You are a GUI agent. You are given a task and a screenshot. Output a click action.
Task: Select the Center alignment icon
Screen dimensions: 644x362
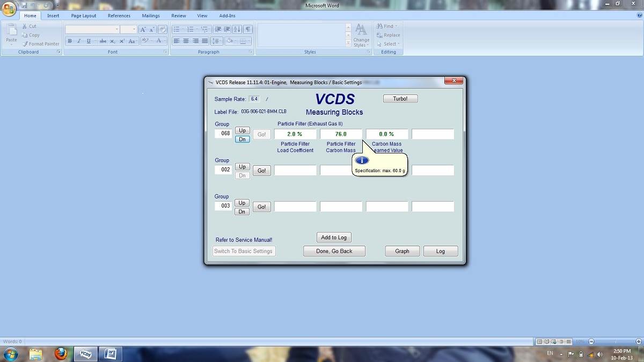tap(186, 41)
